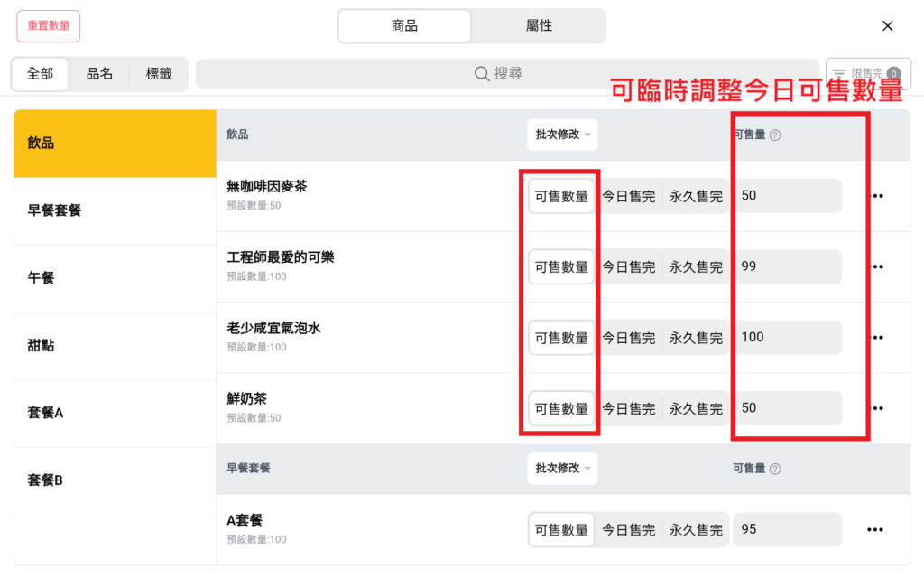The image size is (924, 578).
Task: Open more options for 無咖啡因麥茶
Action: (x=877, y=196)
